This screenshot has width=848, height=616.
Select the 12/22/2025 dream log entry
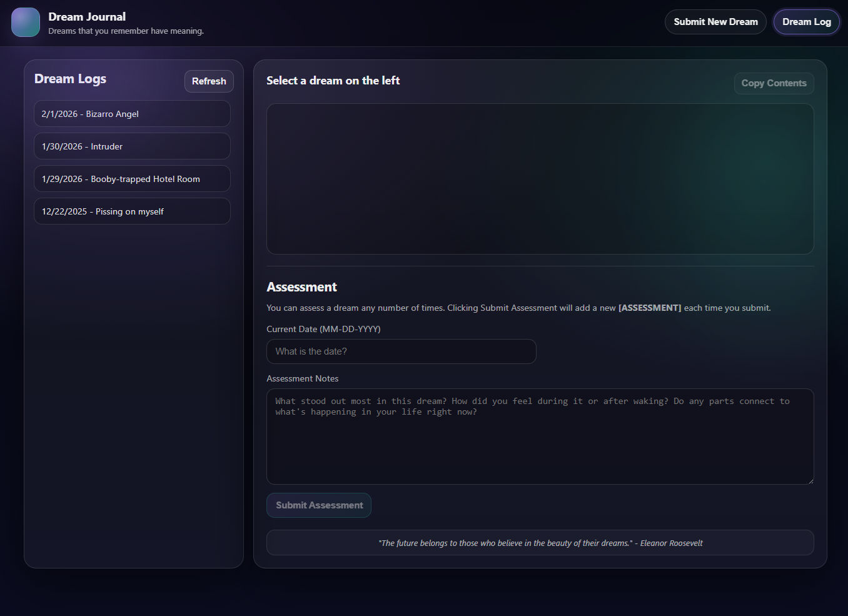coord(132,211)
